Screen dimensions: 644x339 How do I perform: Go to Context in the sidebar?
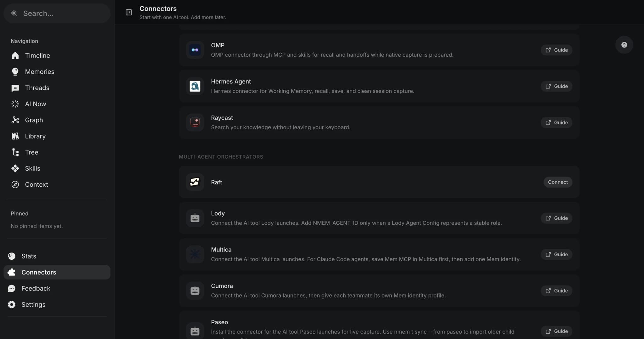(x=57, y=184)
